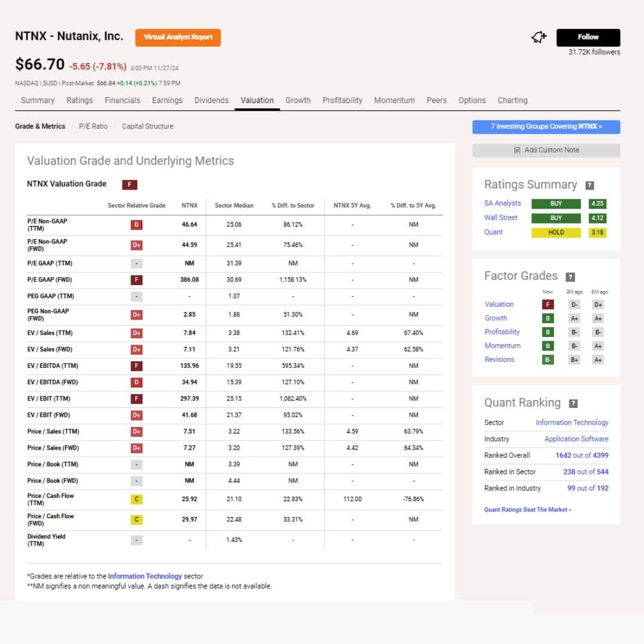Click the Valuation F grade in Factor Grades
This screenshot has width=644, height=644.
(547, 305)
